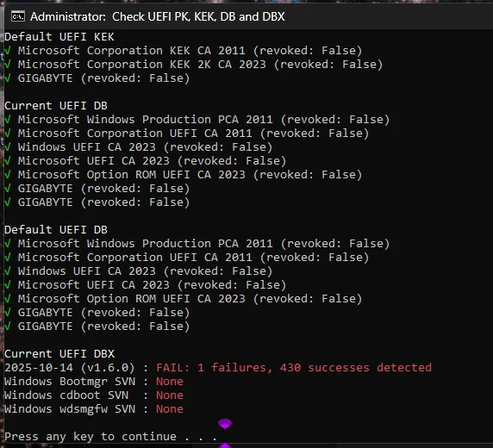This screenshot has height=448, width=493.
Task: Click the '2025-10-14 (v1.6.0)' version text
Action: coord(70,368)
